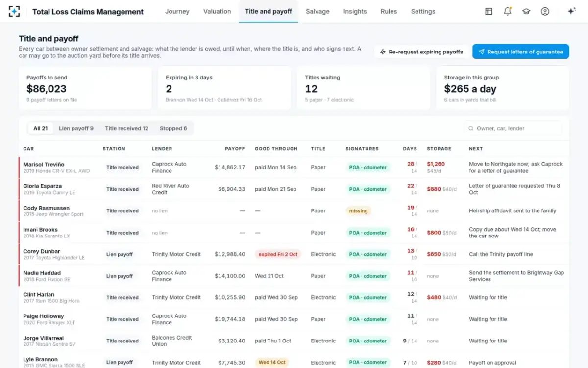Open the layout panel icon
This screenshot has height=368, width=588.
point(489,11)
